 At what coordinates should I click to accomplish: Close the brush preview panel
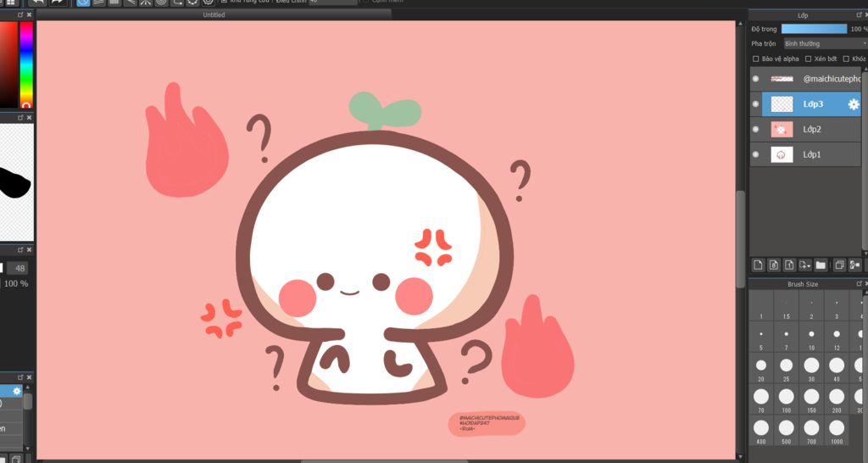tap(30, 117)
